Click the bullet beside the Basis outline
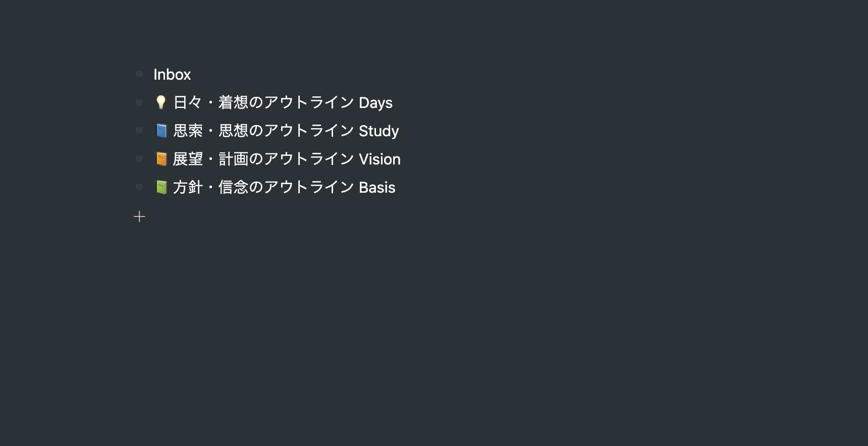 coord(139,186)
